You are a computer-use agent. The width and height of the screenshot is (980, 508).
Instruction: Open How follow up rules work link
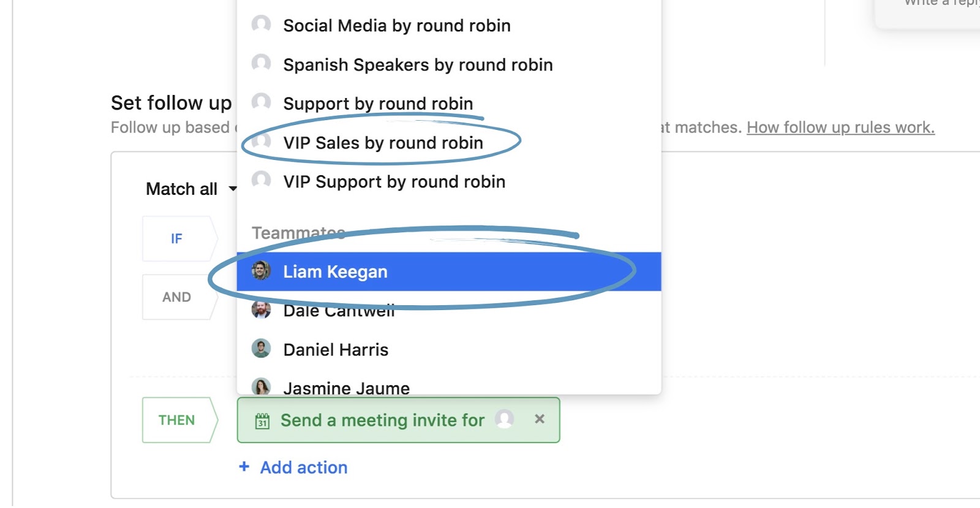840,127
